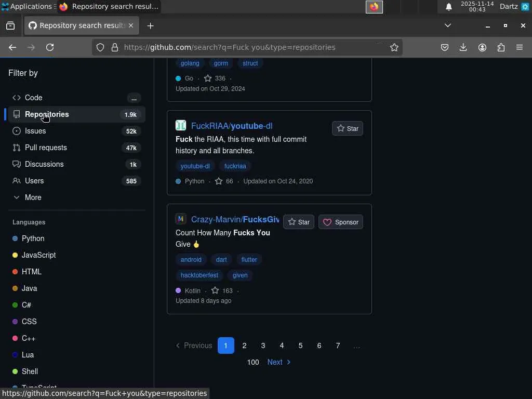Click the golang topic tag
532x399 pixels.
click(x=190, y=63)
